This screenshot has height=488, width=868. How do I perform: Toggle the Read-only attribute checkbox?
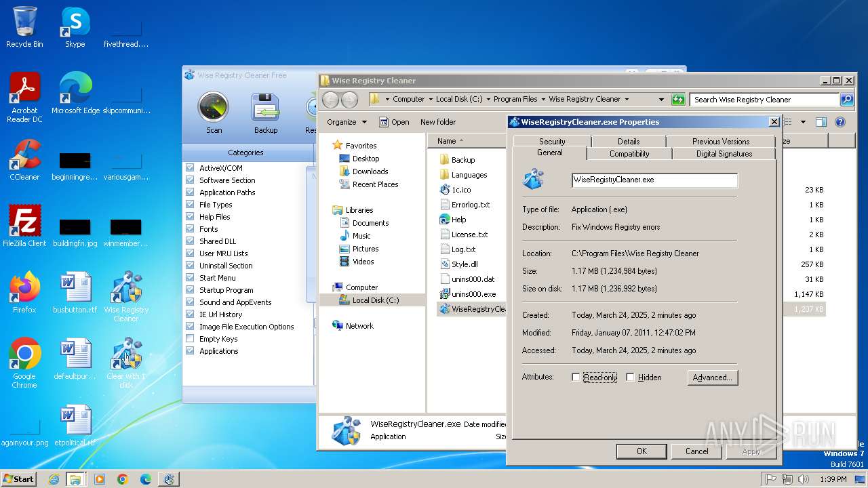[x=576, y=378]
